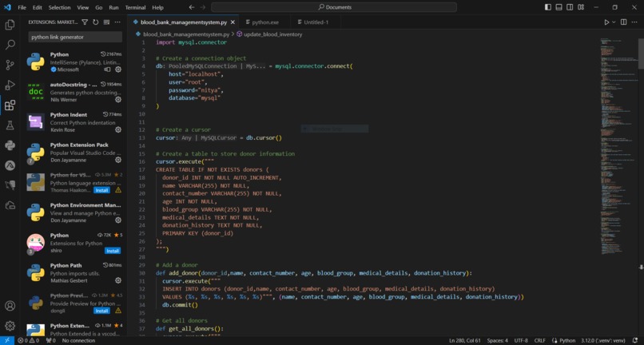The width and height of the screenshot is (644, 345).
Task: Go back with the navigation arrow
Action: coord(192,7)
